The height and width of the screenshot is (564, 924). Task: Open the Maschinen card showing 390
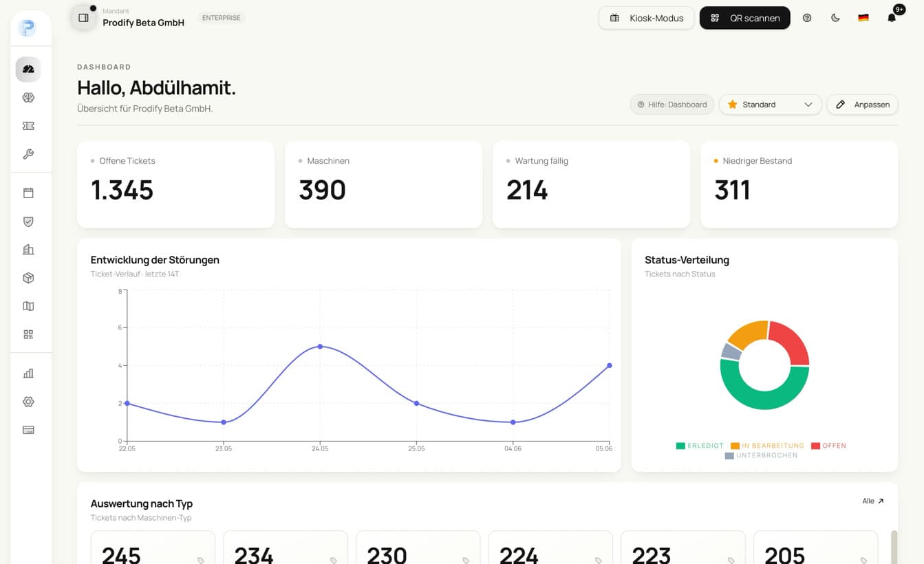(383, 184)
